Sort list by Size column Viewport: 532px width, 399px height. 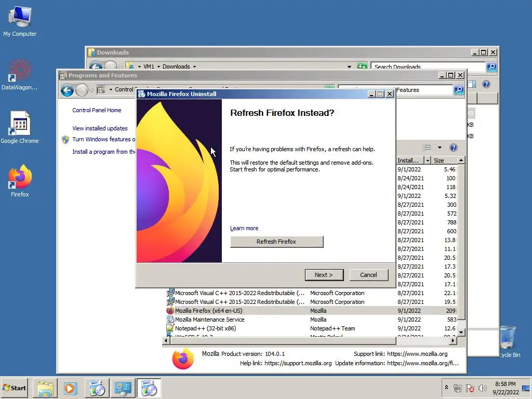[x=444, y=161]
